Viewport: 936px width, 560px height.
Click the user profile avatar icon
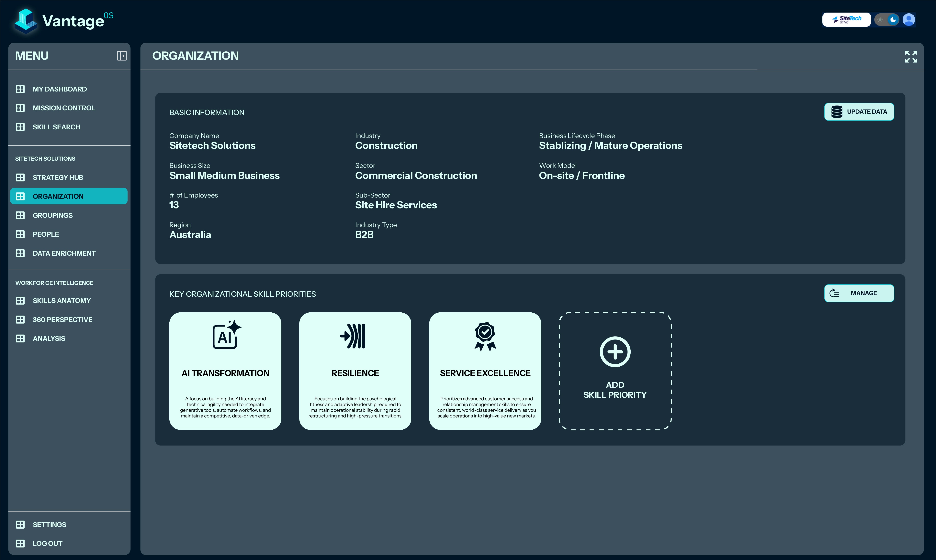[x=908, y=20]
